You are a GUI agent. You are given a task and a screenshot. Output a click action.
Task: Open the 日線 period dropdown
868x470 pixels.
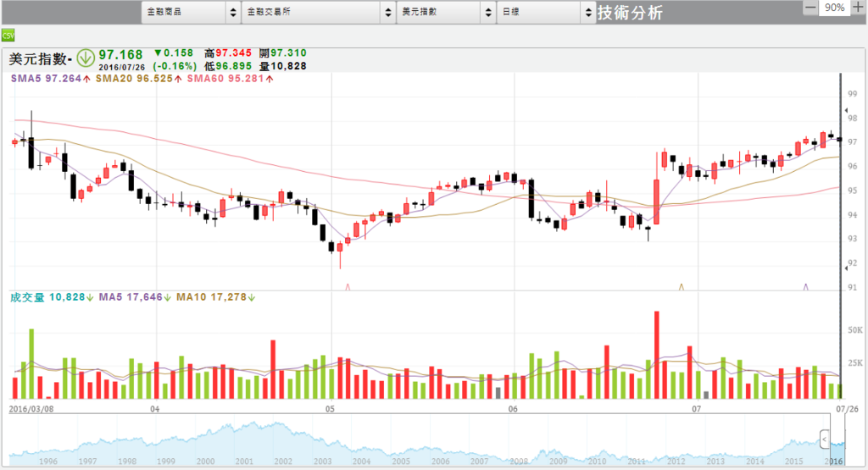(x=546, y=12)
